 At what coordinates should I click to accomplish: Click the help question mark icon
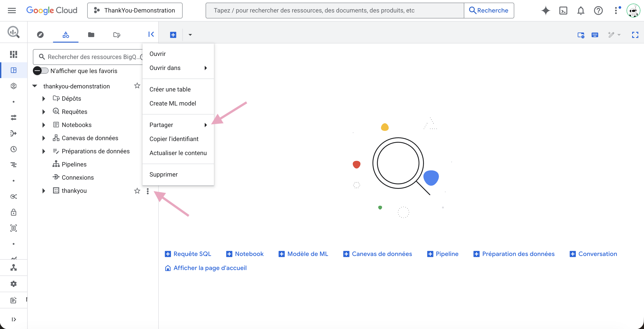pyautogui.click(x=598, y=11)
